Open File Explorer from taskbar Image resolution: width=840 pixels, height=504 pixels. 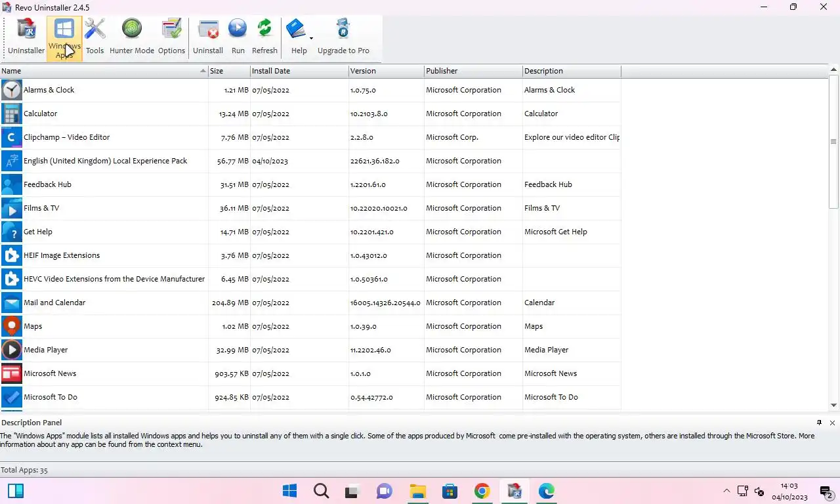(418, 491)
